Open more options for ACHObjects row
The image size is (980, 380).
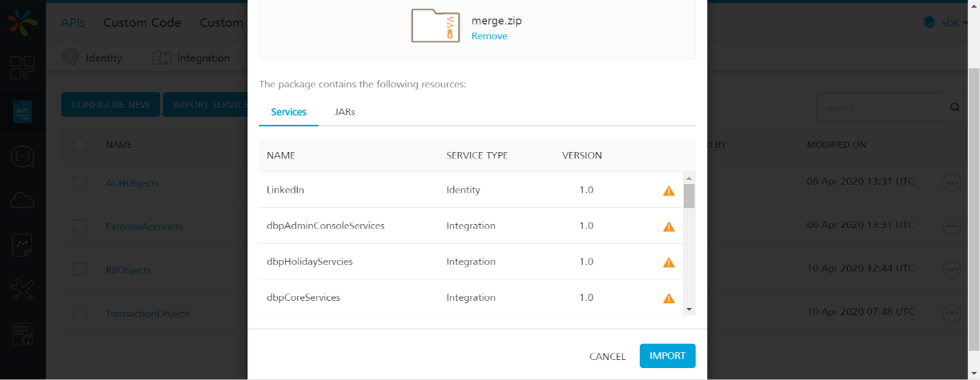952,182
